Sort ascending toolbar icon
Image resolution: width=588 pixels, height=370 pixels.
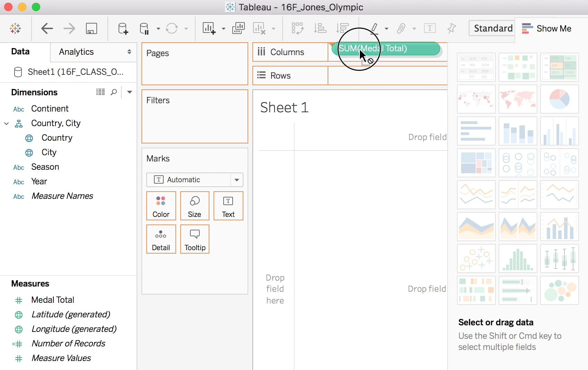(x=320, y=28)
